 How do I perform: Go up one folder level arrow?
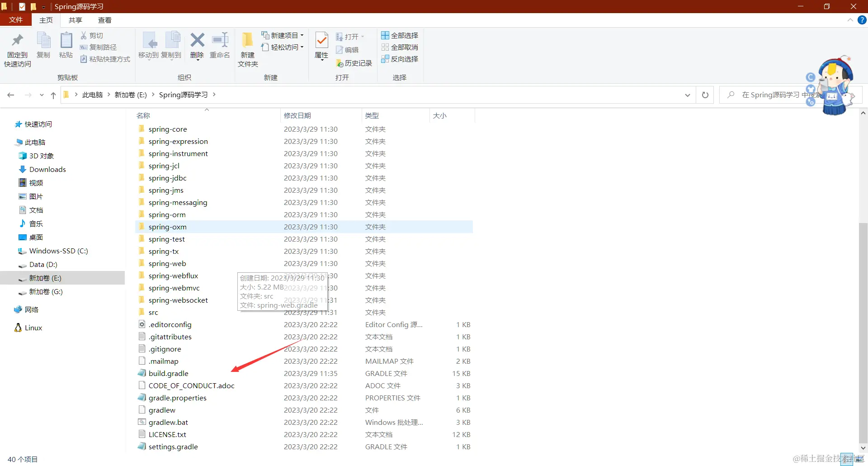point(53,95)
